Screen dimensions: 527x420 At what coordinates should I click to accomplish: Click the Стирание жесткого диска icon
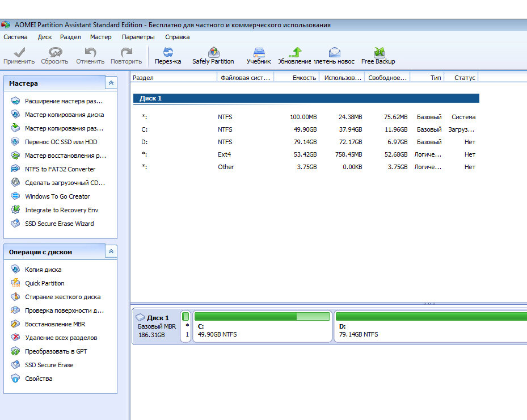(15, 296)
